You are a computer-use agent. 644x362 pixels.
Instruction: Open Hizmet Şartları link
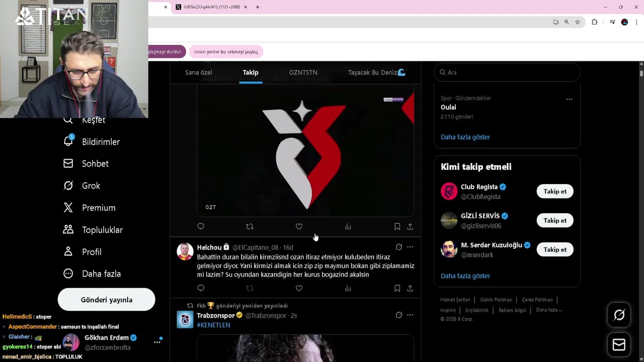point(455,300)
